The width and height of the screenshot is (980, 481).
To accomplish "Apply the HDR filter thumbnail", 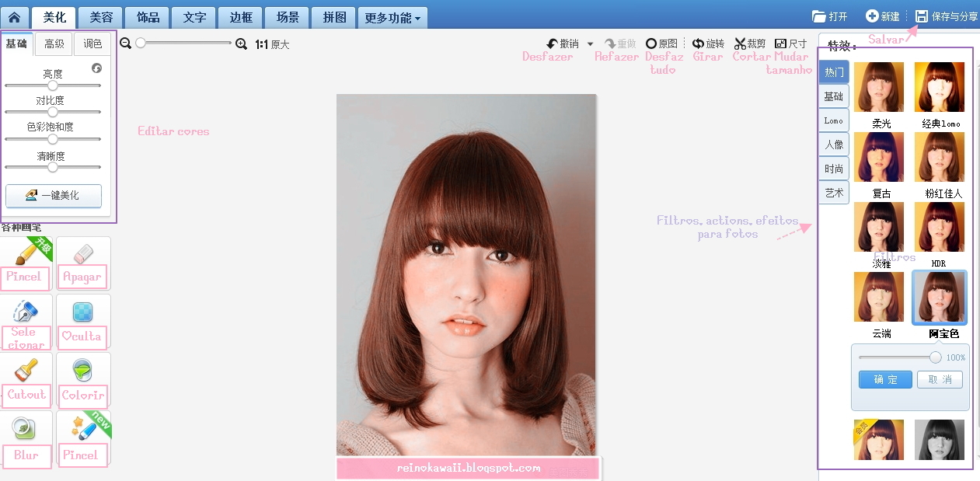I will point(940,227).
